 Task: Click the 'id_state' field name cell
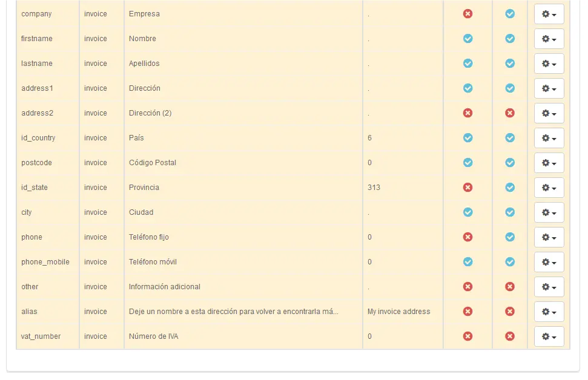coord(35,188)
